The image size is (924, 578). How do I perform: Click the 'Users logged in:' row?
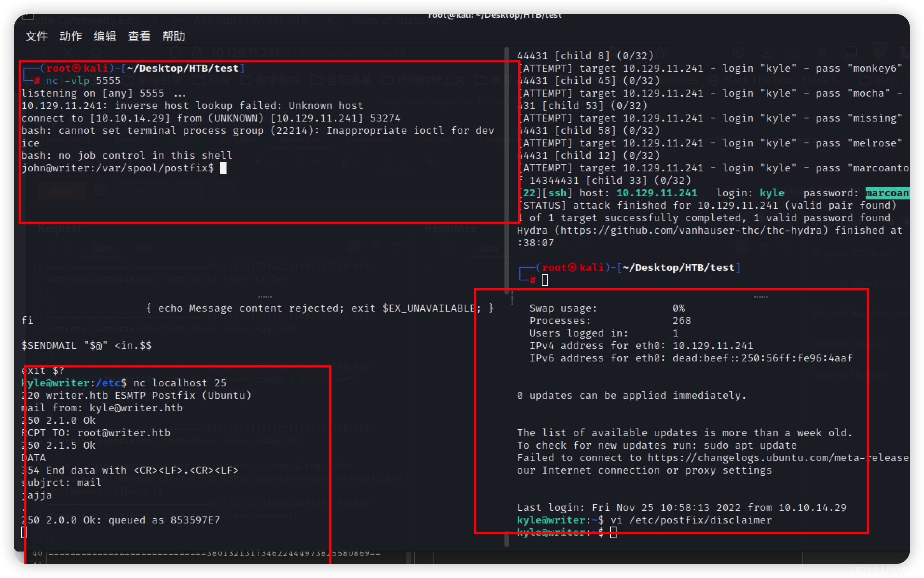(604, 333)
